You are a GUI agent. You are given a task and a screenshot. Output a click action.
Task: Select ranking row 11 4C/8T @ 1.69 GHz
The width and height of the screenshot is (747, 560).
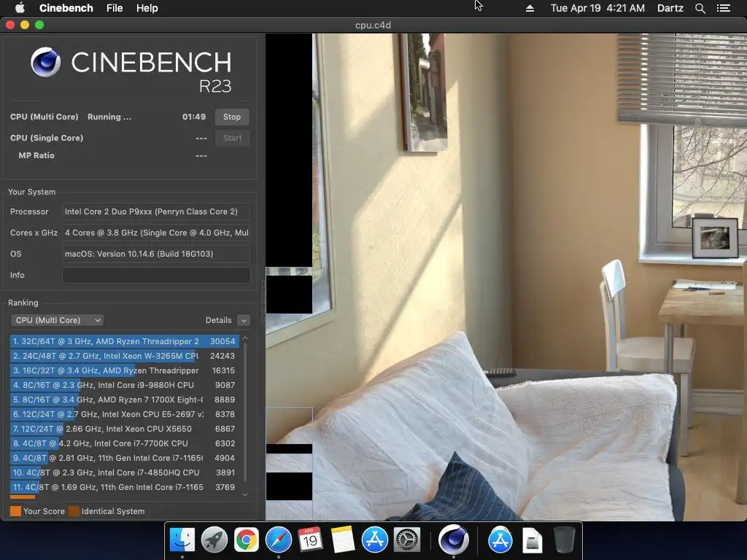[x=124, y=487]
